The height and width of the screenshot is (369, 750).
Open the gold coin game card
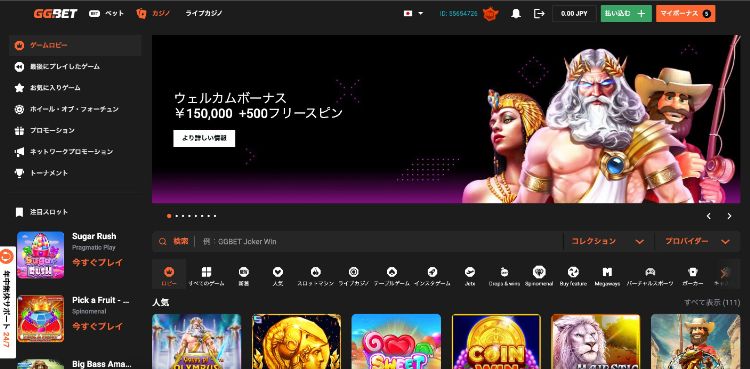(297, 341)
